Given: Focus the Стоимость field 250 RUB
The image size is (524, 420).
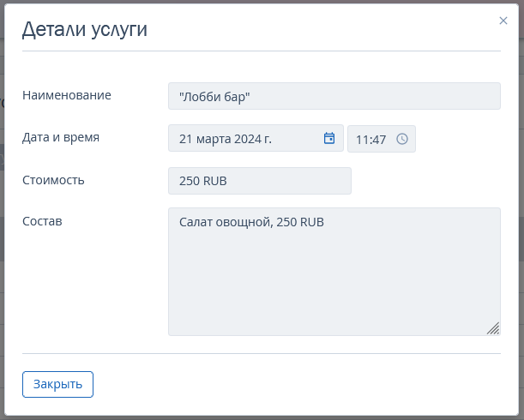Looking at the screenshot, I should [260, 181].
